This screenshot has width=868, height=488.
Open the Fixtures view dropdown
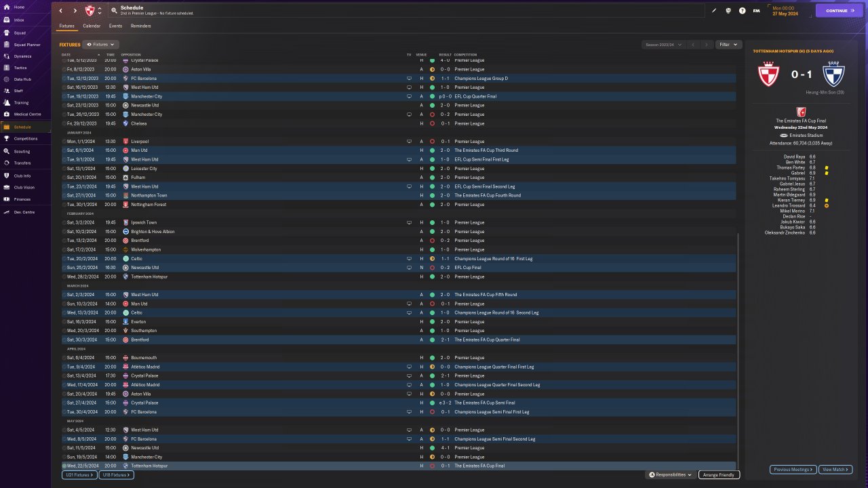pyautogui.click(x=101, y=45)
